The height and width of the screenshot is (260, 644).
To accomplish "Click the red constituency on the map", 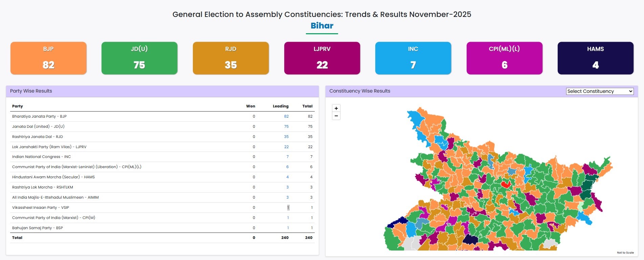I will click(x=506, y=184).
